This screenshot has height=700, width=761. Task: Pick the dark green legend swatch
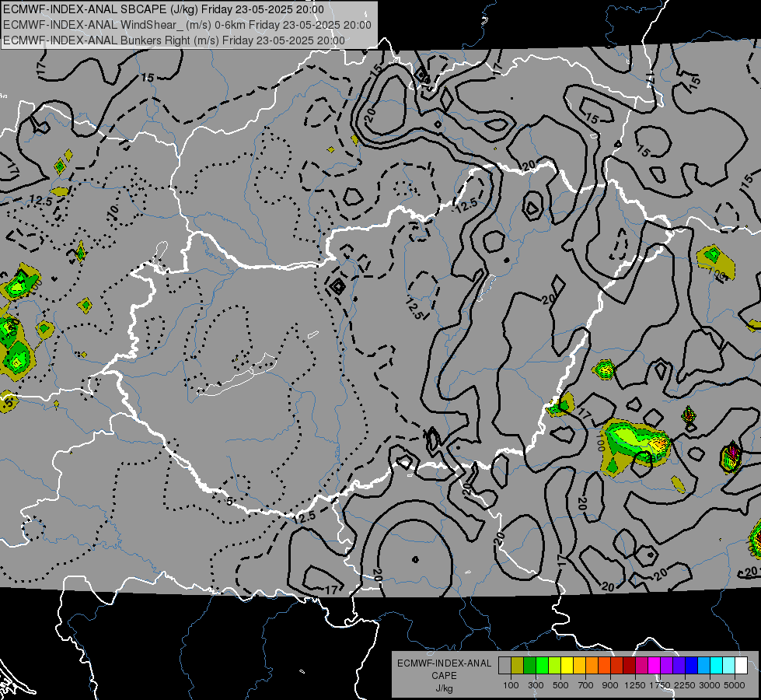[x=529, y=665]
